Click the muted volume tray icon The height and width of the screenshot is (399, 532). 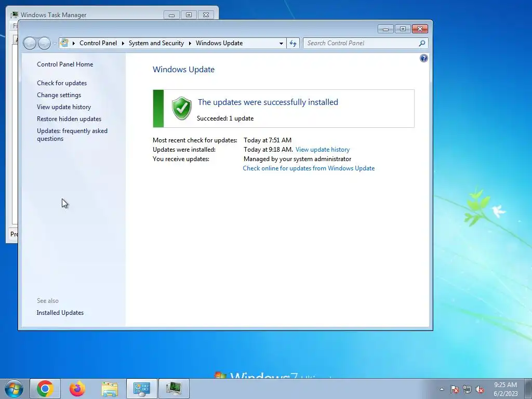tap(480, 389)
